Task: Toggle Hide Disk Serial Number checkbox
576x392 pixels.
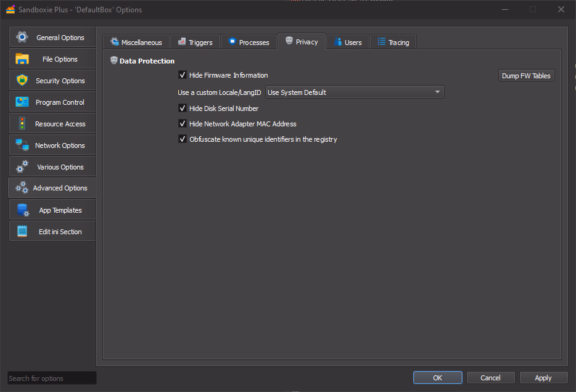Action: click(183, 108)
